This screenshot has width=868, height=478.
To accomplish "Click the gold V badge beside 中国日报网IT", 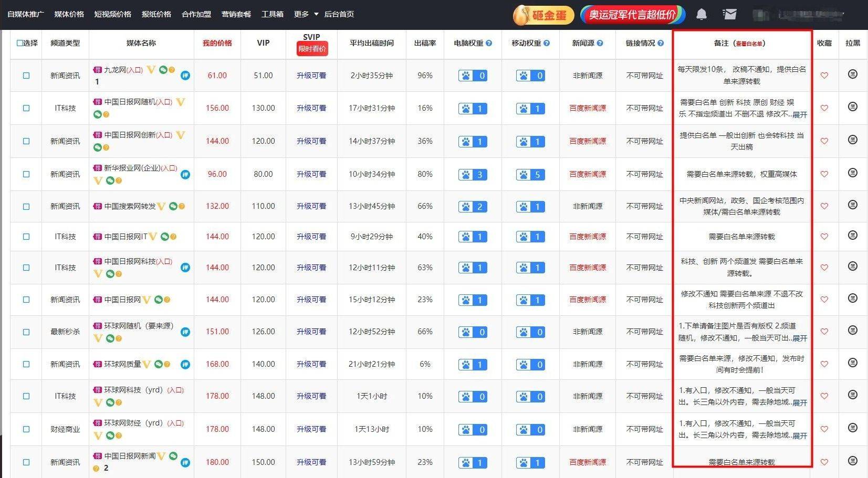I will point(153,237).
